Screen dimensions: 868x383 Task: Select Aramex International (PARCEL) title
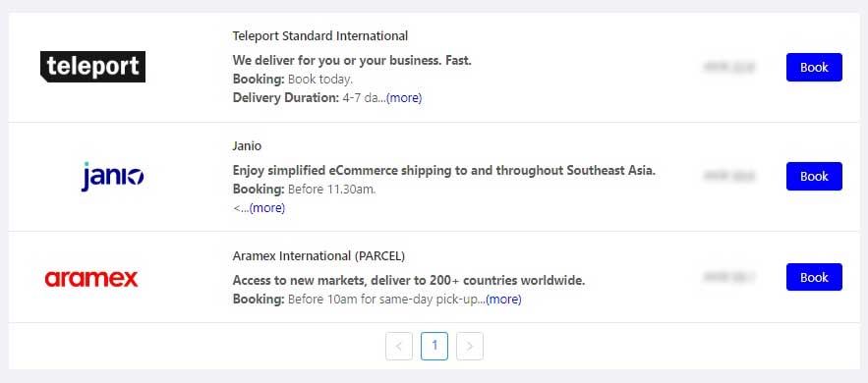318,256
